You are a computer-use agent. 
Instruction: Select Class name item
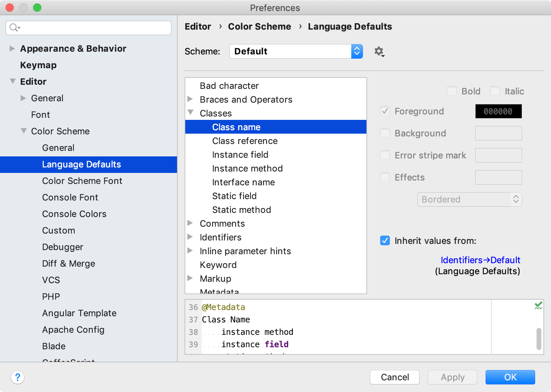pyautogui.click(x=276, y=127)
